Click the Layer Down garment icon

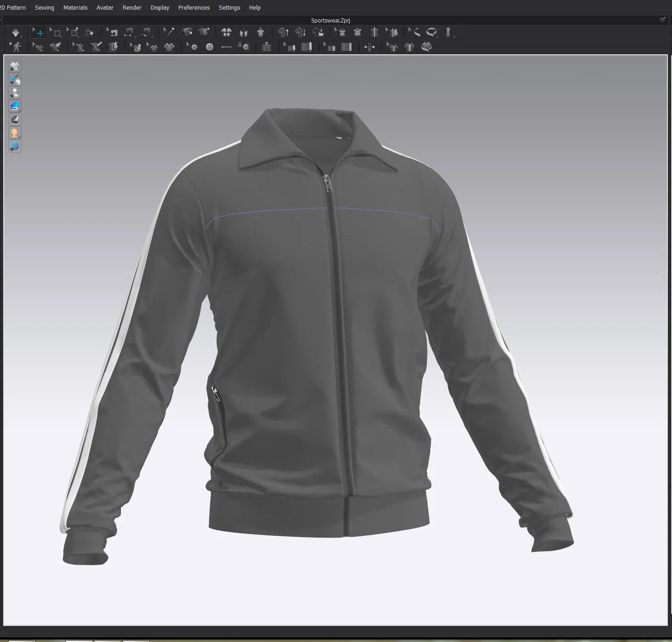point(301,32)
